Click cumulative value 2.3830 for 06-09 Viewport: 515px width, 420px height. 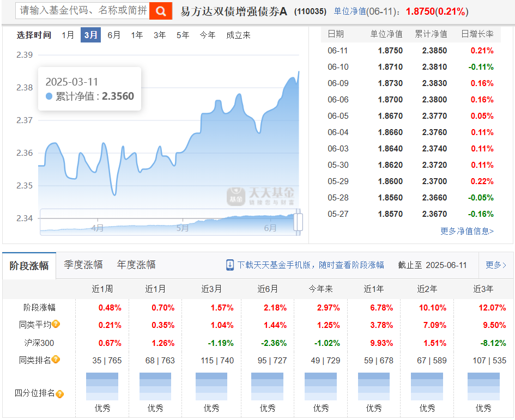(x=434, y=83)
